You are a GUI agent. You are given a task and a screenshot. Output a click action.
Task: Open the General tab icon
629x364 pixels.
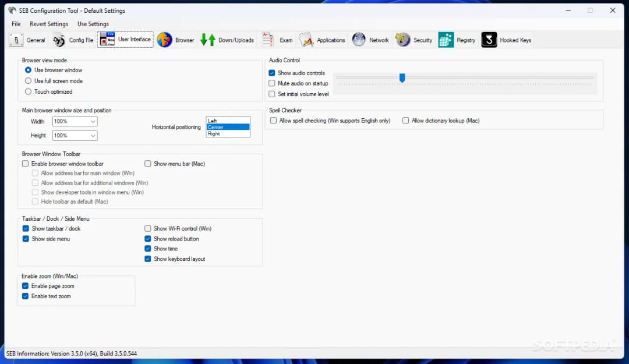[x=16, y=40]
